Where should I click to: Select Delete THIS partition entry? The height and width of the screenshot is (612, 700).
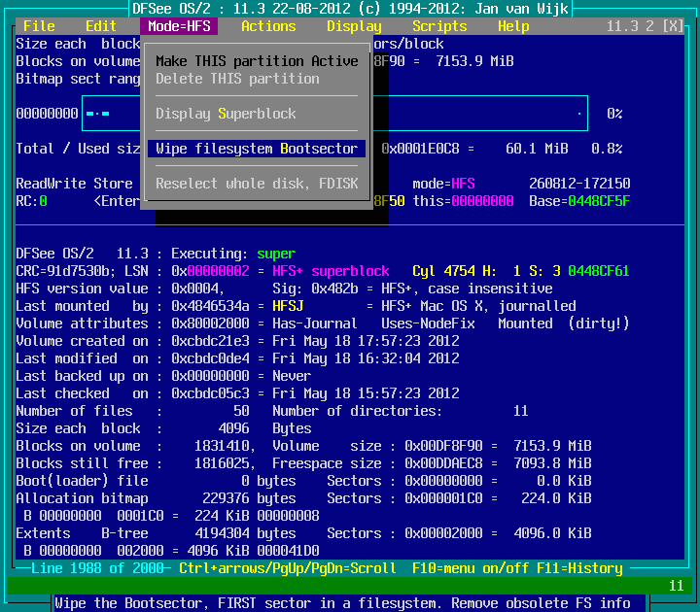tap(237, 79)
